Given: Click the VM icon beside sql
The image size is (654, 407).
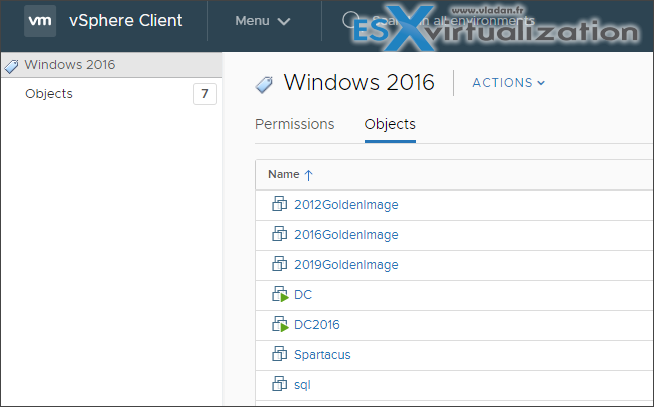Looking at the screenshot, I should click(279, 384).
